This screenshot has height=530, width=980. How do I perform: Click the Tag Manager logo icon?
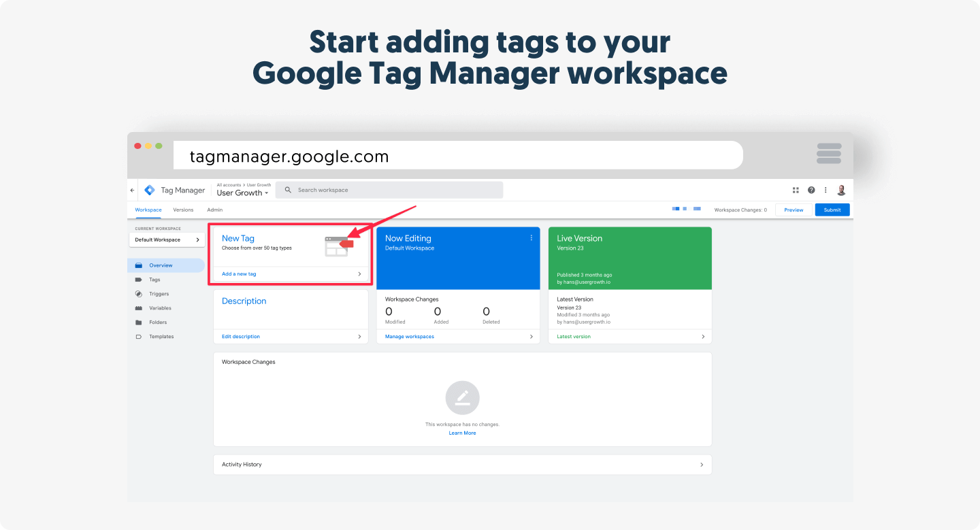tap(150, 191)
